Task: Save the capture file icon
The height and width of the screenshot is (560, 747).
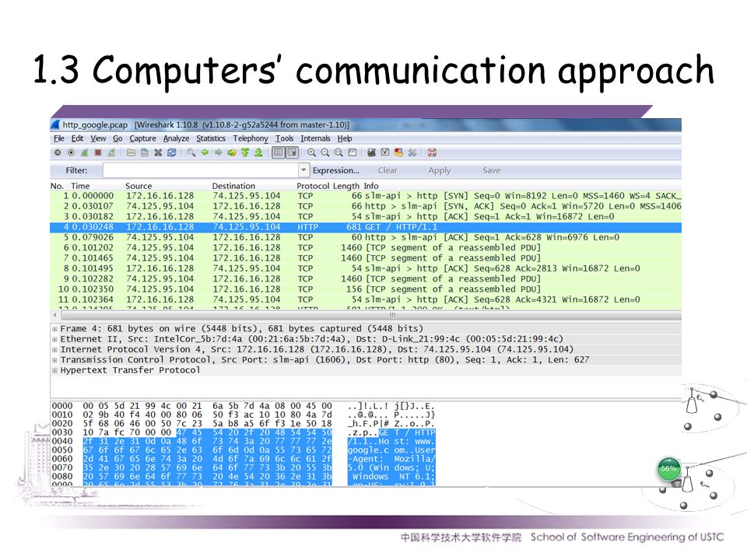Action: tap(145, 152)
